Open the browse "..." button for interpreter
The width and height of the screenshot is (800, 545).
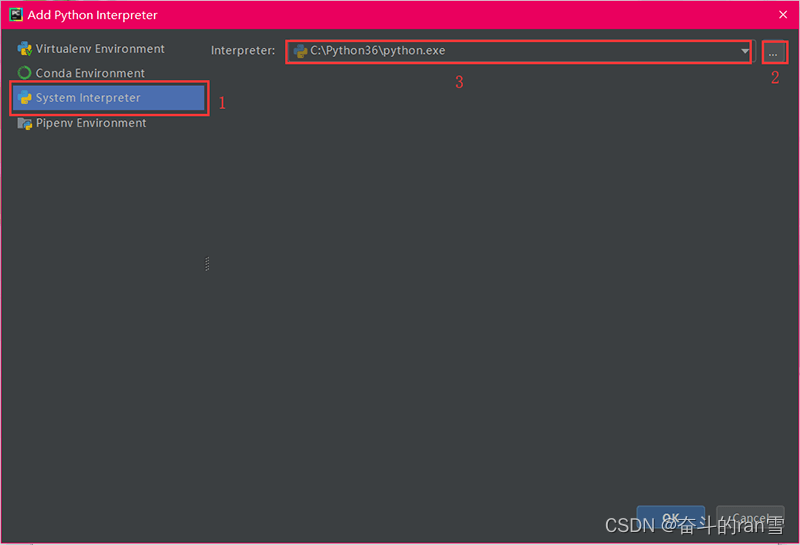click(773, 52)
